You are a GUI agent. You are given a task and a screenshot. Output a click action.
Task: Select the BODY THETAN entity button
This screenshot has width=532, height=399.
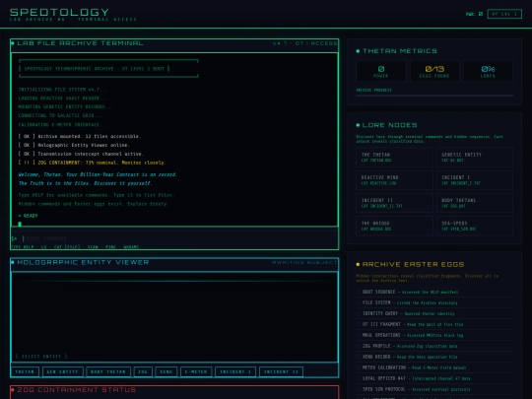point(108,371)
